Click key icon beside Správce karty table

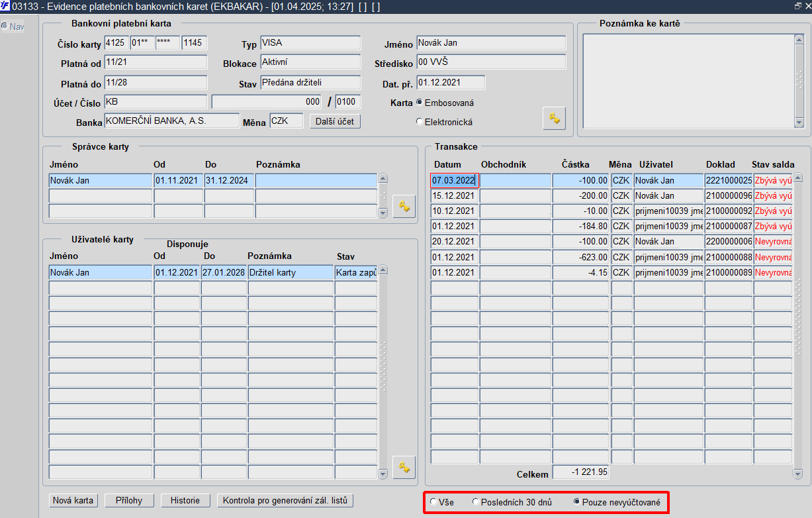pos(404,206)
